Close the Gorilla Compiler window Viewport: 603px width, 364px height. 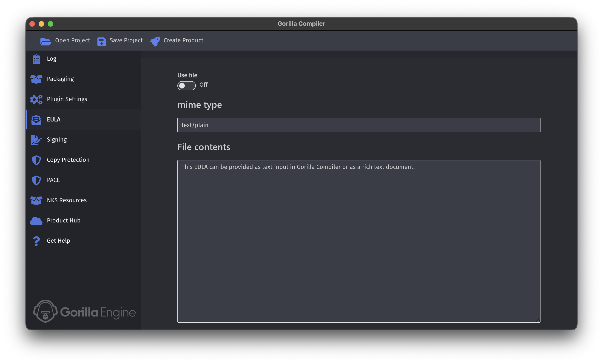click(32, 24)
